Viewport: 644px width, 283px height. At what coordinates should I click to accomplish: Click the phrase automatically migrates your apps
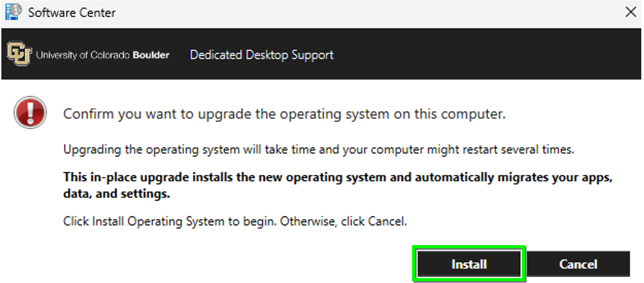pyautogui.click(x=514, y=178)
